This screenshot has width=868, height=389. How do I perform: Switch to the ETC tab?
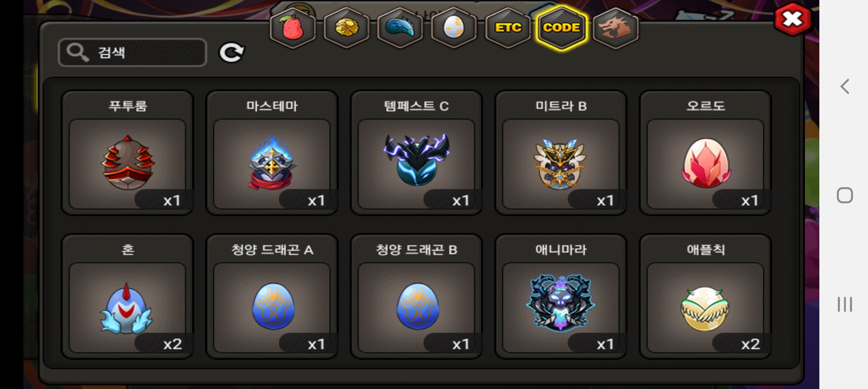pyautogui.click(x=508, y=28)
